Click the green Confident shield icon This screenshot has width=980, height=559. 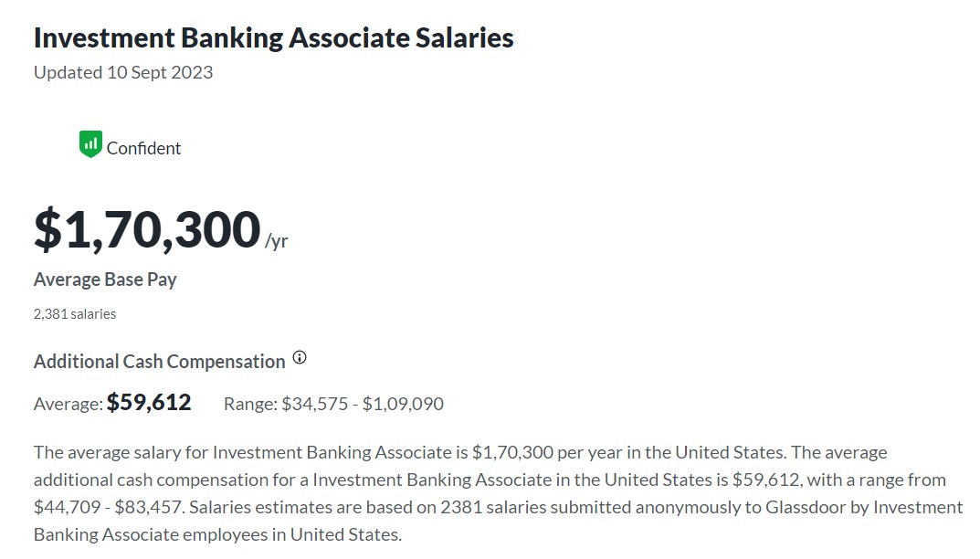[x=90, y=144]
